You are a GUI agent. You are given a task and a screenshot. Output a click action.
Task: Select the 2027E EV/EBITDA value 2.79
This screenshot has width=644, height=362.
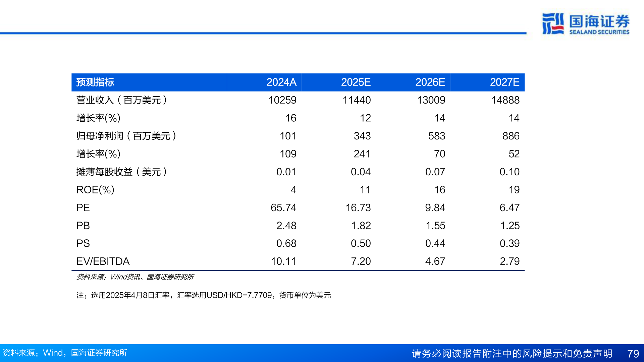pyautogui.click(x=509, y=261)
